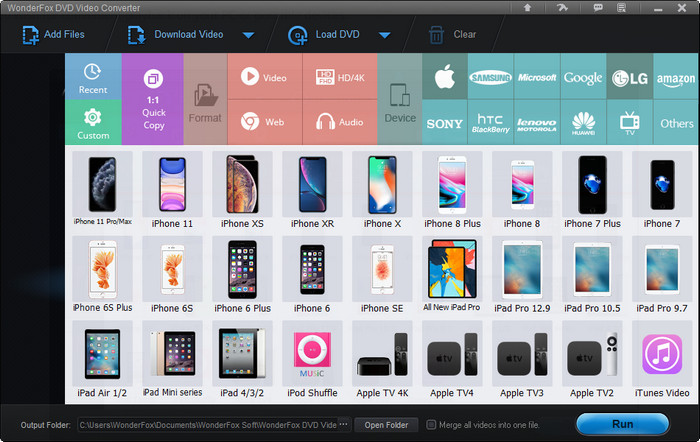Pick the All New iPad Pro profile
700x442 pixels.
(452, 274)
